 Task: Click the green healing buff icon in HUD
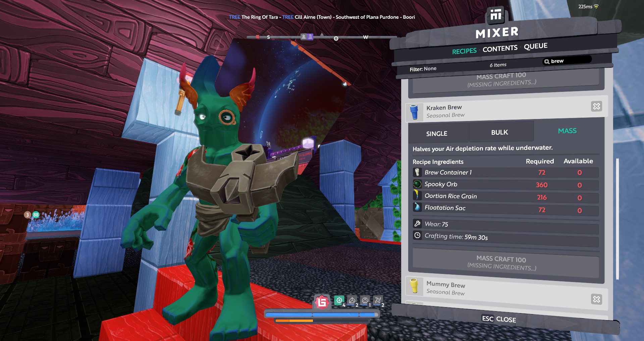pyautogui.click(x=339, y=300)
